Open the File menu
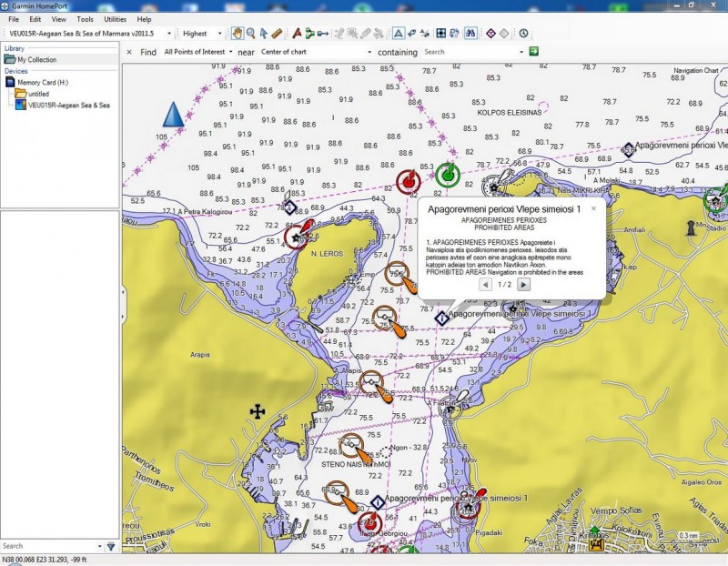 click(x=14, y=19)
